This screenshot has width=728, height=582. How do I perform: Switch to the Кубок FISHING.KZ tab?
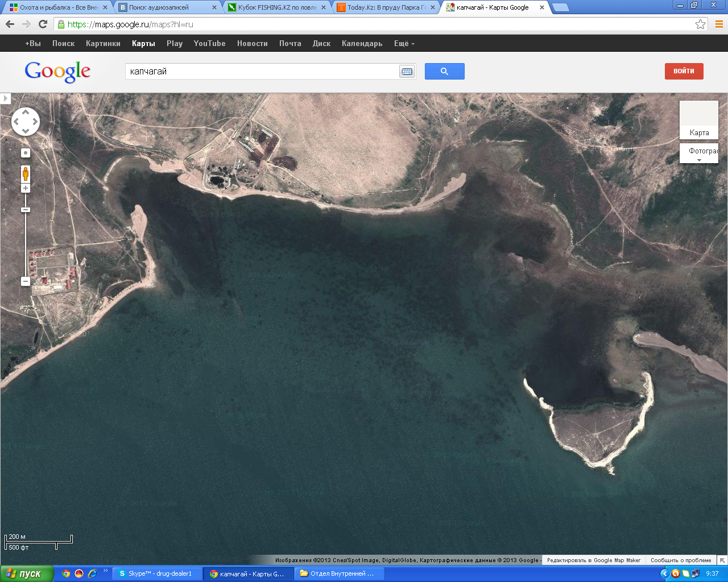[x=277, y=7]
